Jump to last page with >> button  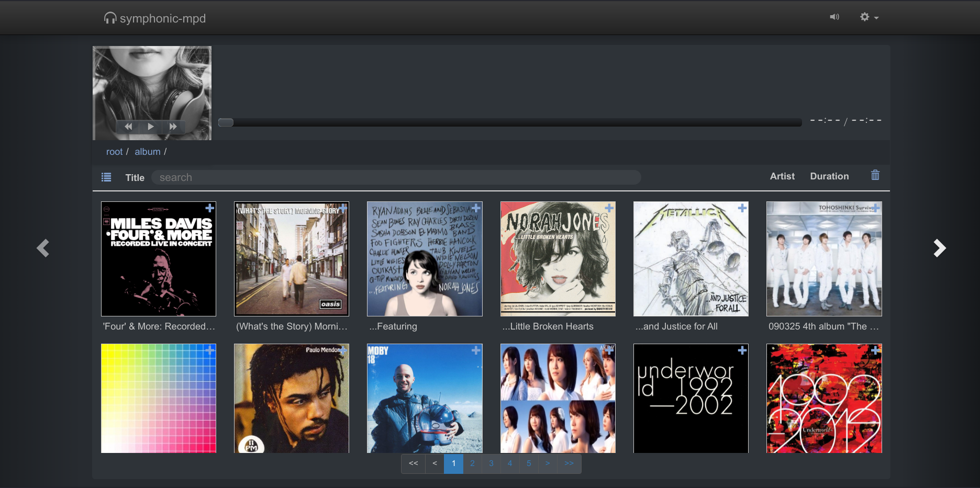[x=569, y=463]
